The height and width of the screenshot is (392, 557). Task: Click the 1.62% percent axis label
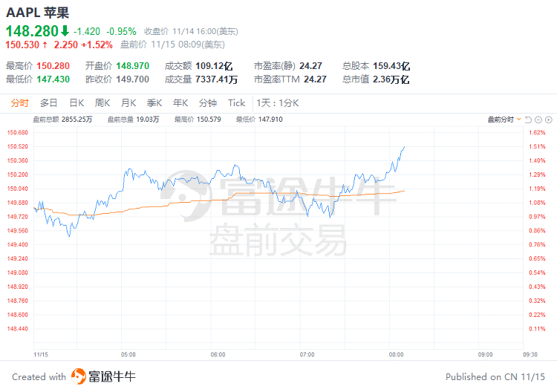pyautogui.click(x=537, y=132)
